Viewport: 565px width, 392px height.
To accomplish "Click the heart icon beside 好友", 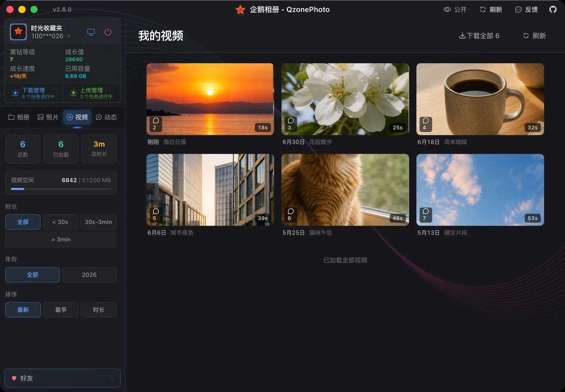I will pyautogui.click(x=14, y=378).
